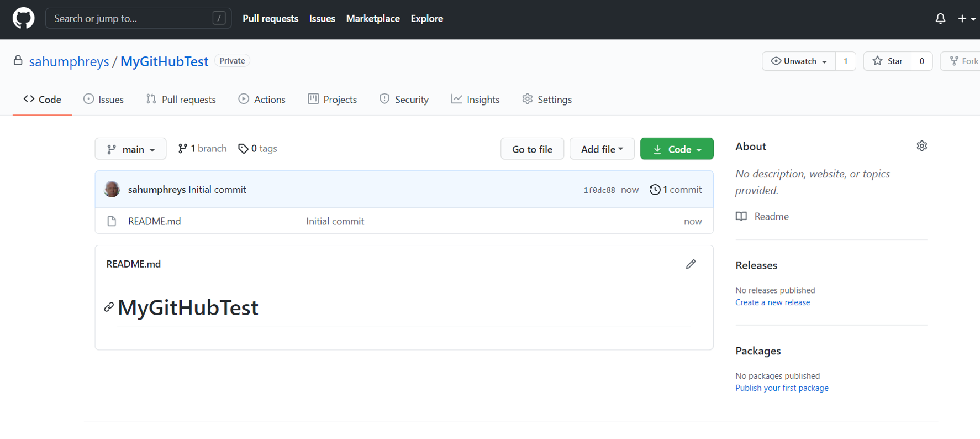Open Initial commit link in README.md row
Image resolution: width=980 pixels, height=439 pixels.
click(335, 221)
